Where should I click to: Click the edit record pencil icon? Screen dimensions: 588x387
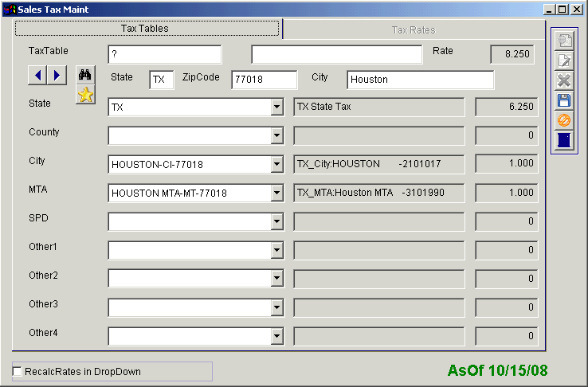pos(564,61)
